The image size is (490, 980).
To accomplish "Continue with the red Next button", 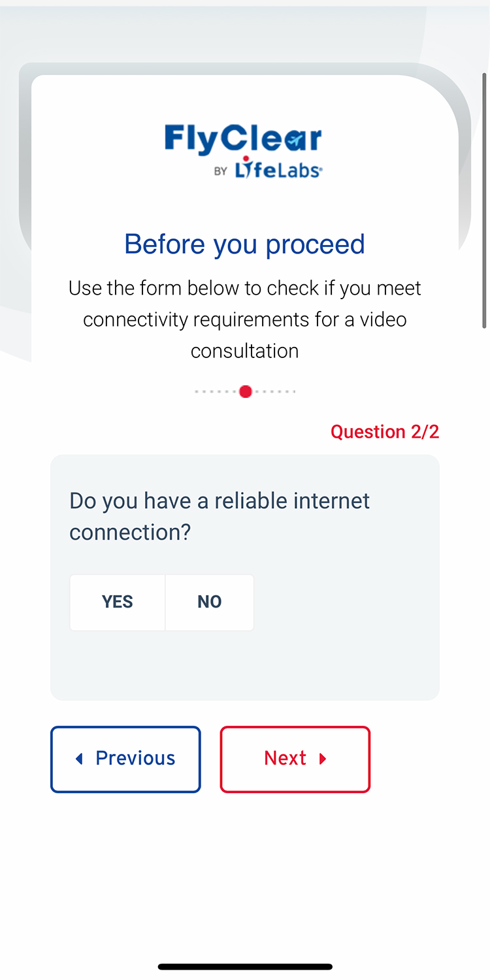I will 295,759.
